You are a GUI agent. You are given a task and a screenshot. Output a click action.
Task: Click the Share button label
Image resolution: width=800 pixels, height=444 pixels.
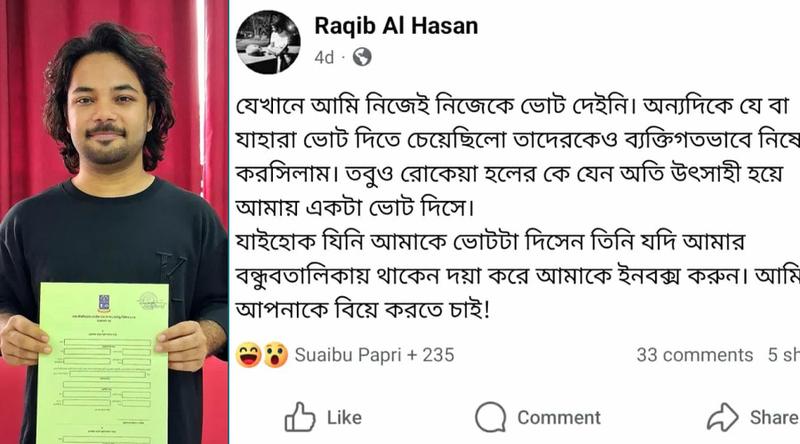click(x=774, y=417)
